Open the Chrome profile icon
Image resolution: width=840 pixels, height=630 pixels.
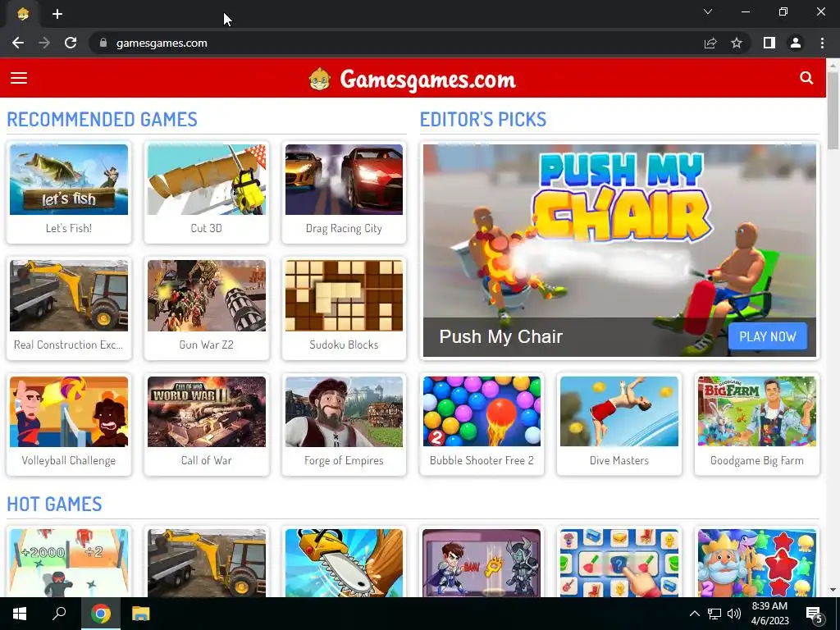796,43
